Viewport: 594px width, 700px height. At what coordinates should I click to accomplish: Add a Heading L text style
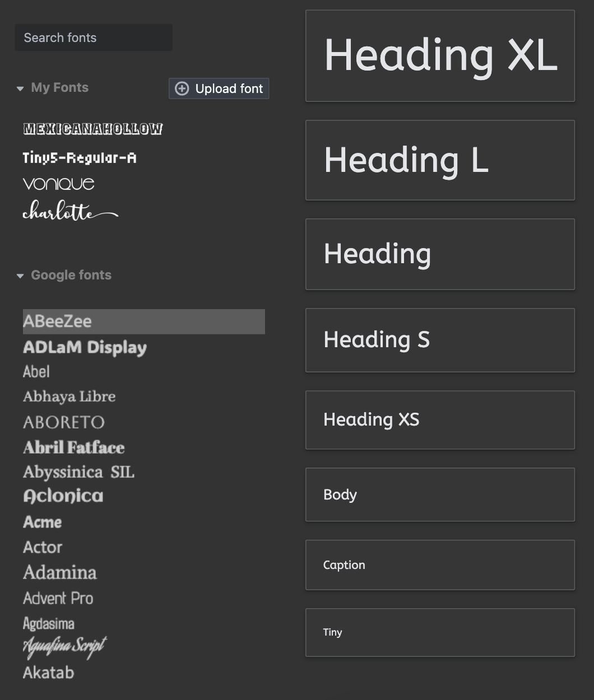click(440, 160)
